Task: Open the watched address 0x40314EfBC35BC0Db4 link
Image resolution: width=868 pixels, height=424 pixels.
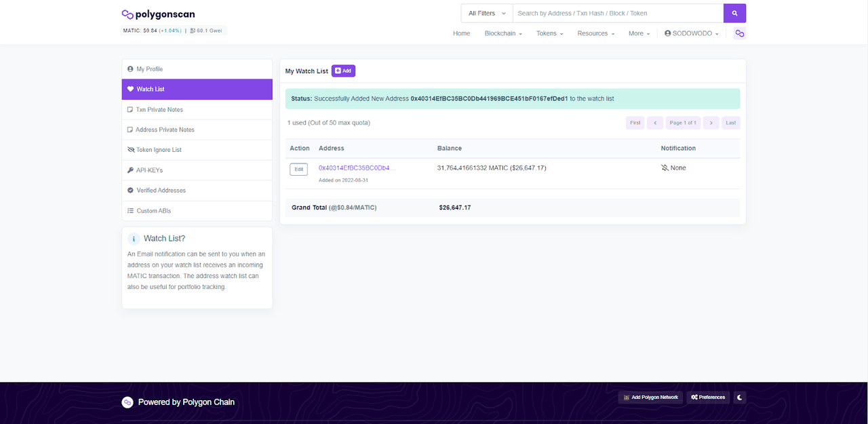Action: pyautogui.click(x=356, y=168)
